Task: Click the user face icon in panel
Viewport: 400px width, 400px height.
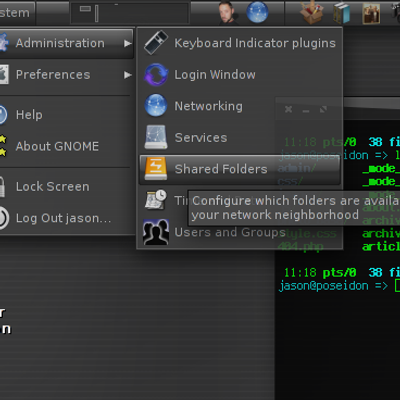Action: coord(228,13)
